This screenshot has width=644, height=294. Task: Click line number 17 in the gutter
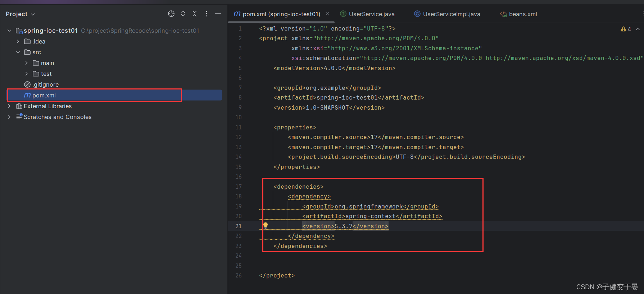239,187
